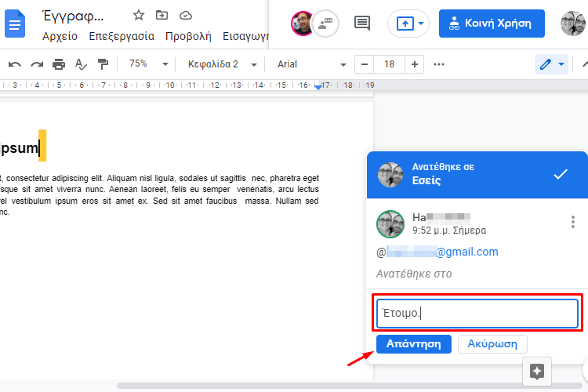Click the Explore star icon button

pyautogui.click(x=537, y=372)
